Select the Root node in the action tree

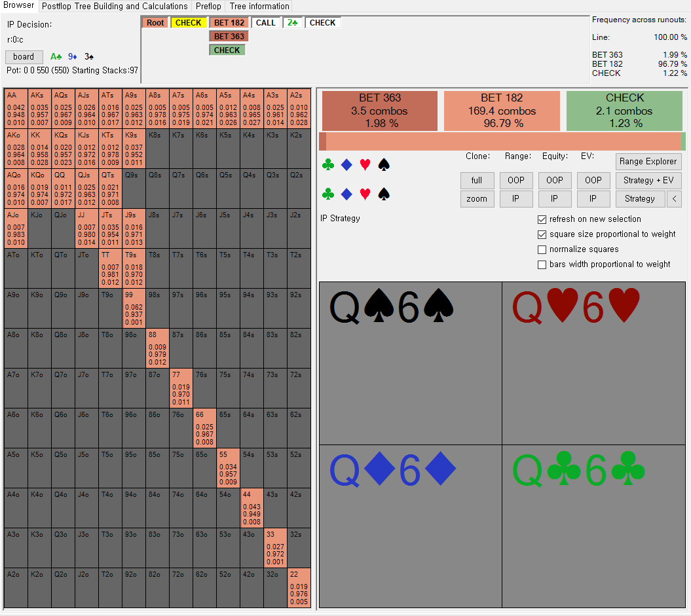[x=155, y=22]
